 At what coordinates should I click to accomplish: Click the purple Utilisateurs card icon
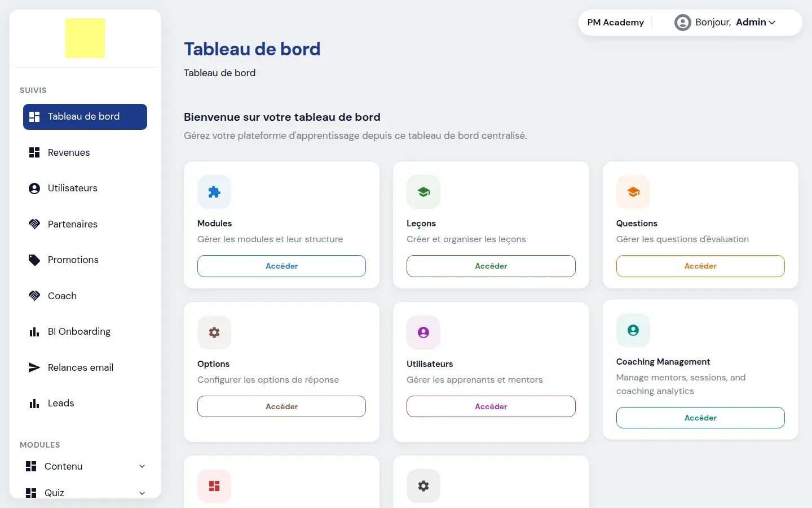click(x=423, y=332)
